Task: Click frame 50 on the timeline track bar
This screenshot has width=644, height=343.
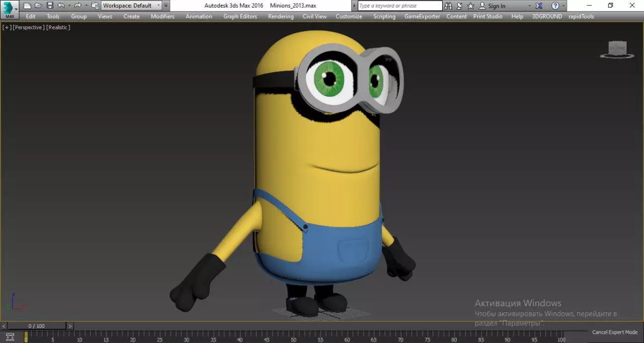Action: (x=293, y=337)
